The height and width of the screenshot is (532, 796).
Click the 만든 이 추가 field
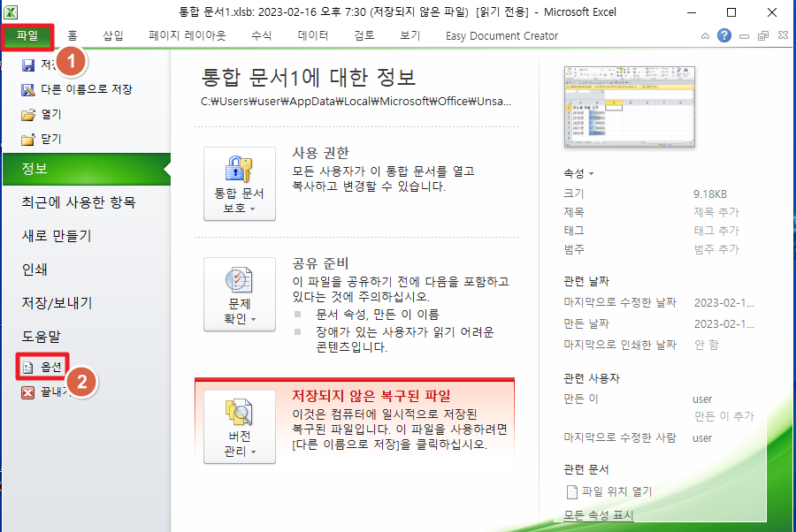pyautogui.click(x=723, y=416)
